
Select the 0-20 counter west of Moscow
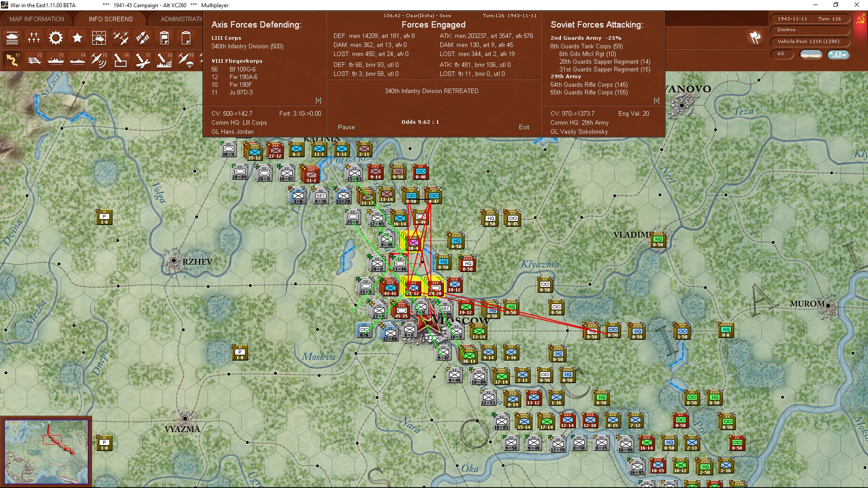point(364,329)
